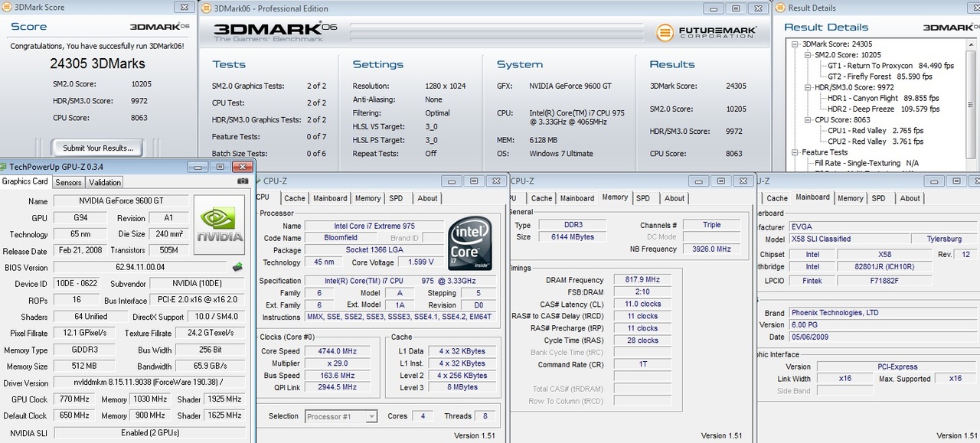Click the Resolution setting 1280 x 1024
The image size is (980, 443).
[445, 86]
